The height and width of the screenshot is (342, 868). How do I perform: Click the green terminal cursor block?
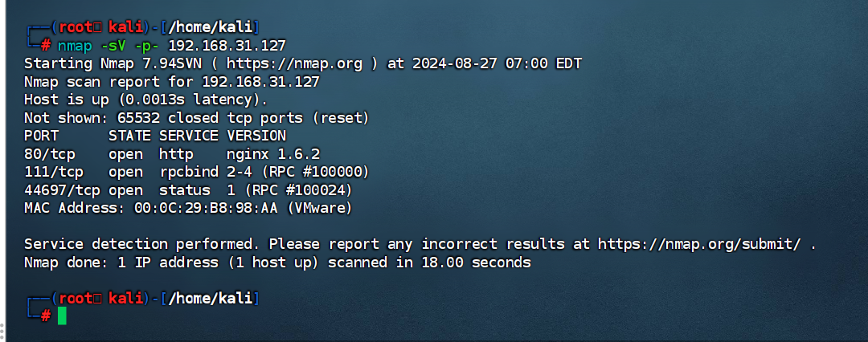pyautogui.click(x=62, y=316)
